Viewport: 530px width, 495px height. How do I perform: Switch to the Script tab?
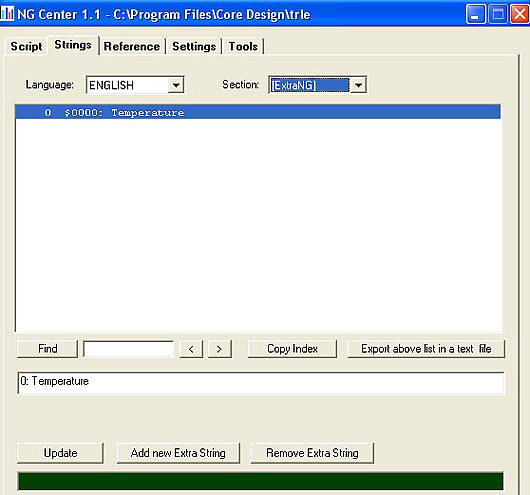pos(26,46)
